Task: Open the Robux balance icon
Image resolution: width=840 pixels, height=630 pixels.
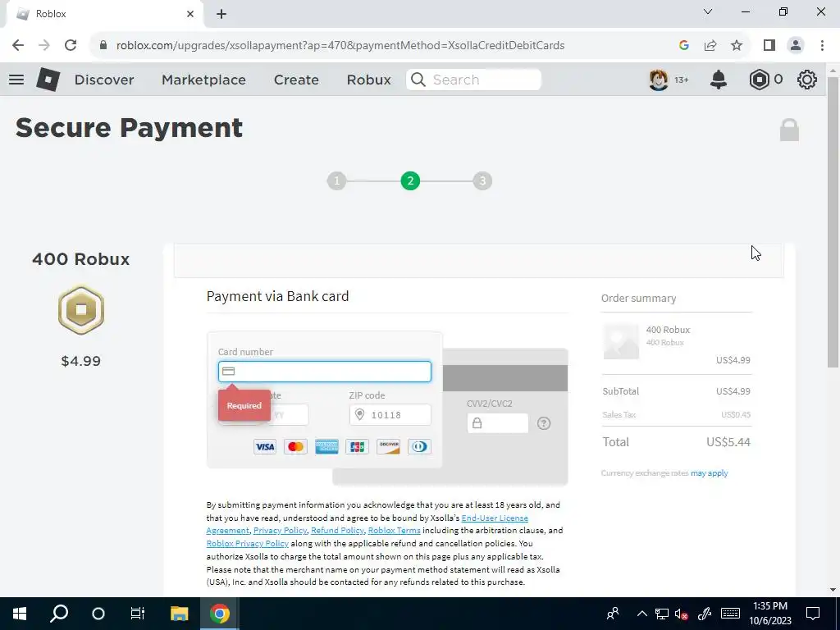Action: pos(759,80)
